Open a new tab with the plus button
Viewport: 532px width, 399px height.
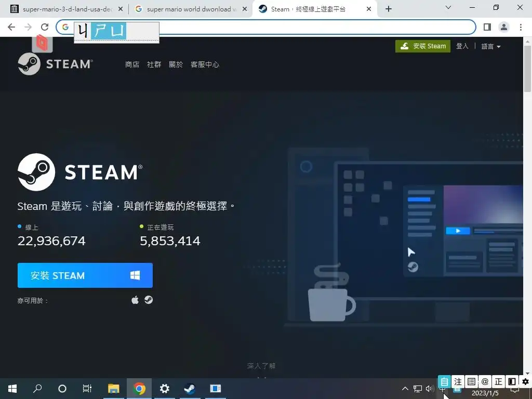coord(389,9)
